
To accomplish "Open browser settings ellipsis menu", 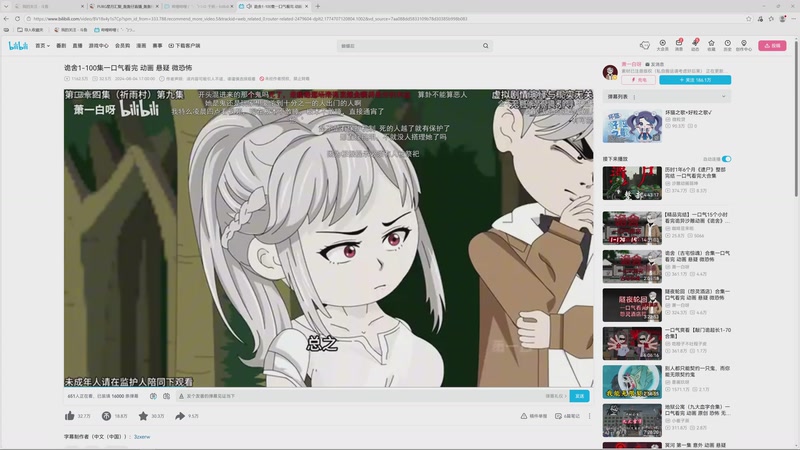I will click(794, 19).
